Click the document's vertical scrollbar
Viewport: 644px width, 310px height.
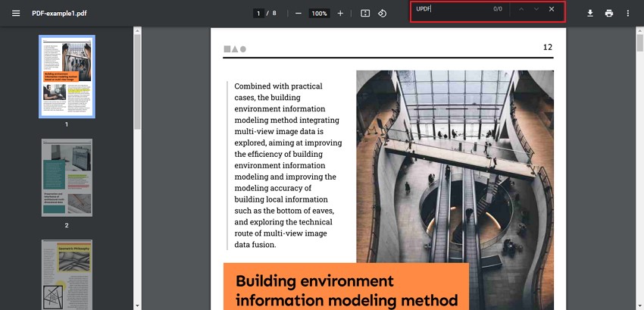pyautogui.click(x=640, y=43)
